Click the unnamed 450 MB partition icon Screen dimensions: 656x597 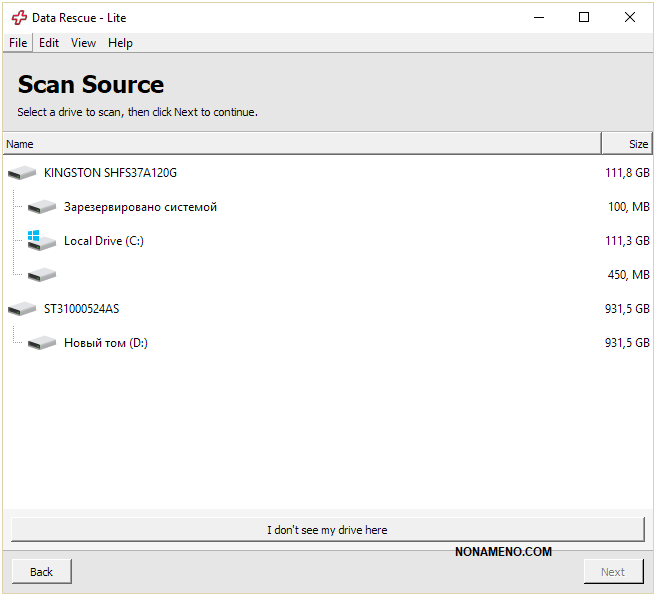tap(42, 275)
